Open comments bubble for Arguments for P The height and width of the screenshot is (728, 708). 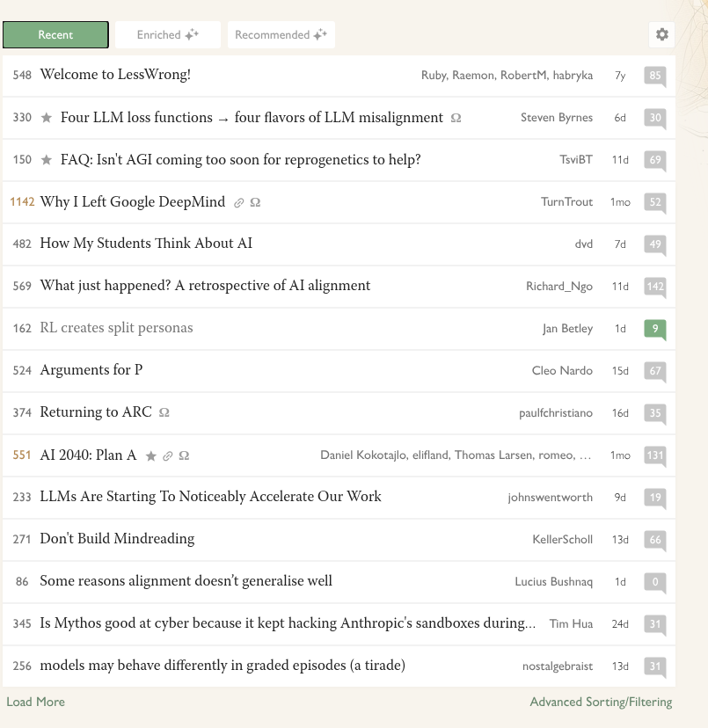click(655, 371)
